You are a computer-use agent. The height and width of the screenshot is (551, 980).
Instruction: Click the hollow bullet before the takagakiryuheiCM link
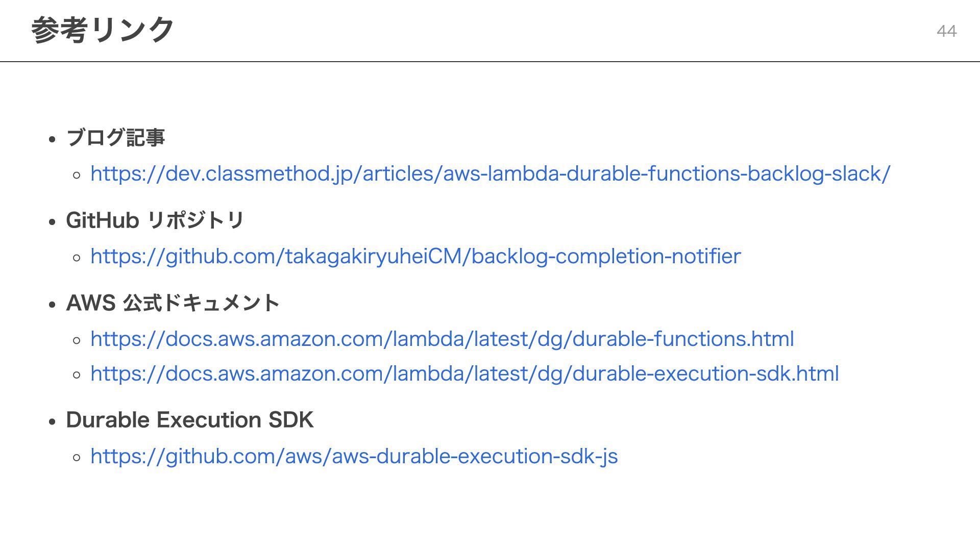pyautogui.click(x=77, y=258)
